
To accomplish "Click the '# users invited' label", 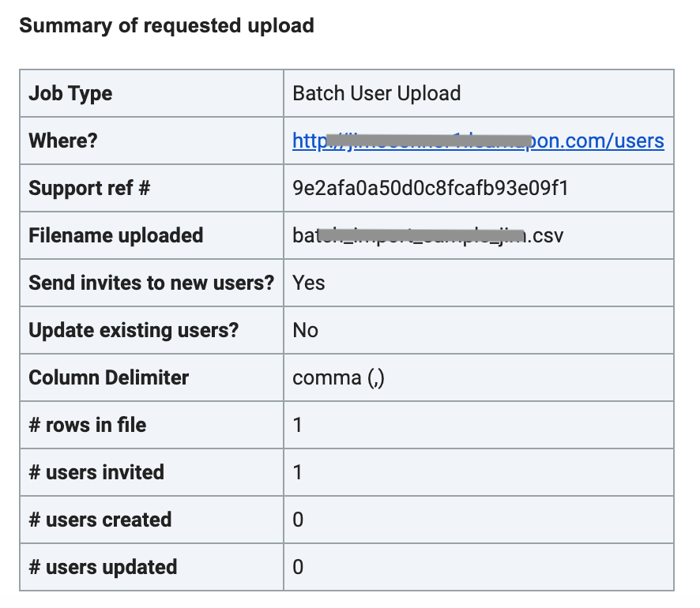I will 96,472.
